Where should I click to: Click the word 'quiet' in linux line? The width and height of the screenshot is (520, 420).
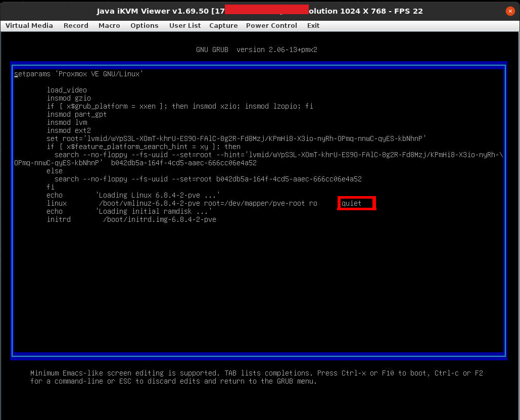pyautogui.click(x=351, y=203)
